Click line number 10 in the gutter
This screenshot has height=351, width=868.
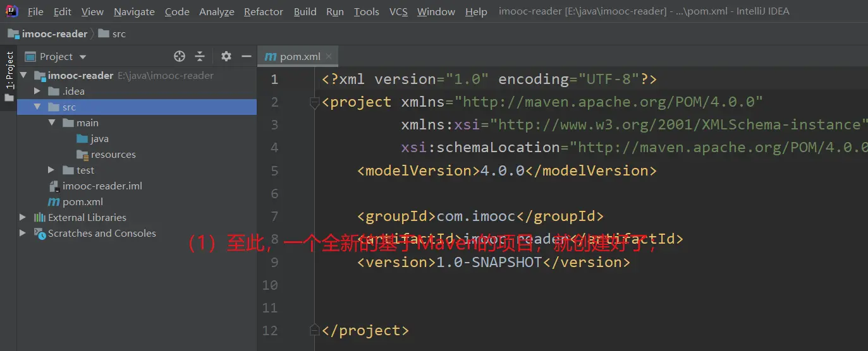point(270,285)
